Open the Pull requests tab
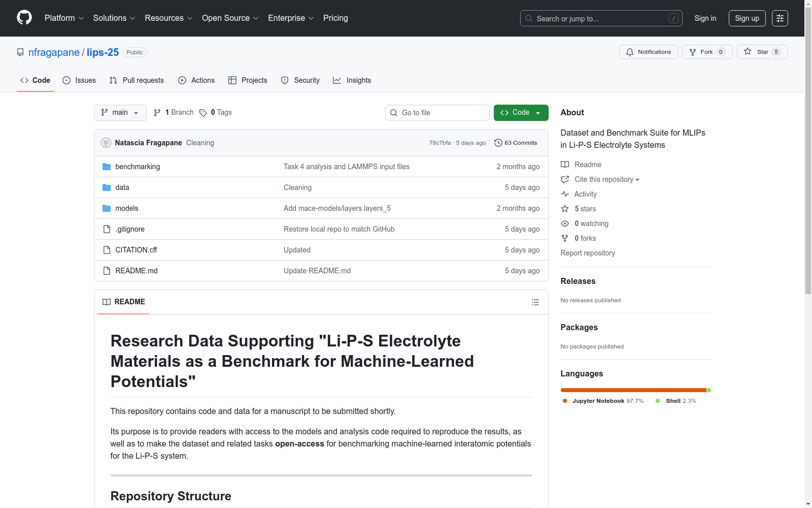The height and width of the screenshot is (508, 812). pos(137,80)
